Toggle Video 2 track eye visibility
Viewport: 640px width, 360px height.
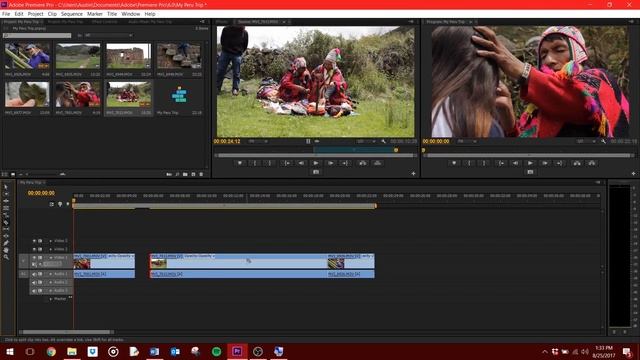tap(34, 249)
